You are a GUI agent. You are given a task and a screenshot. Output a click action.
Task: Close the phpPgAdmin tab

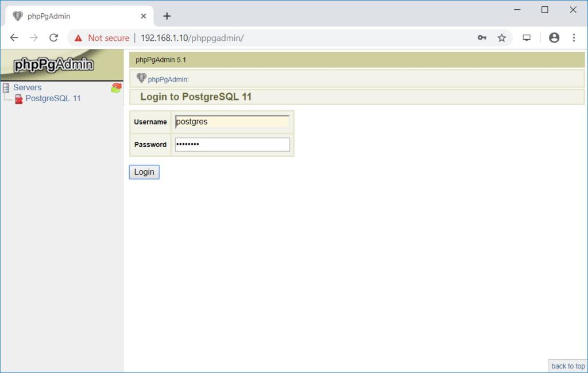coord(143,16)
